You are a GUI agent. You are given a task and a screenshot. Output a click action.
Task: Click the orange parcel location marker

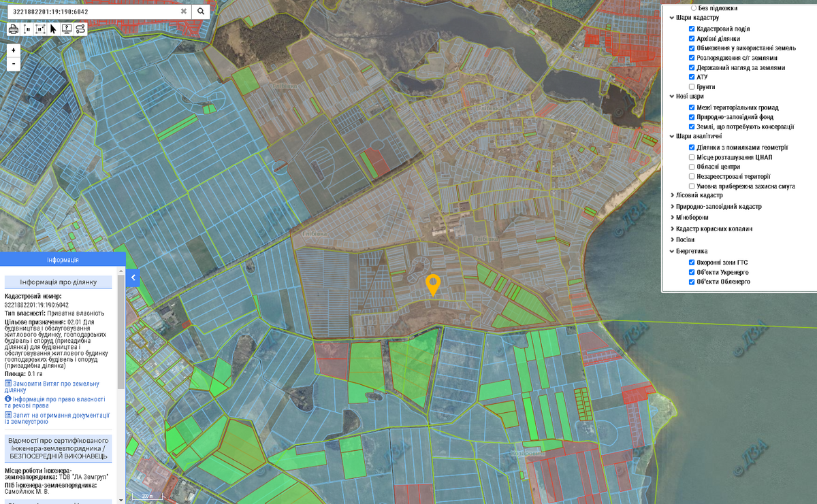click(432, 284)
